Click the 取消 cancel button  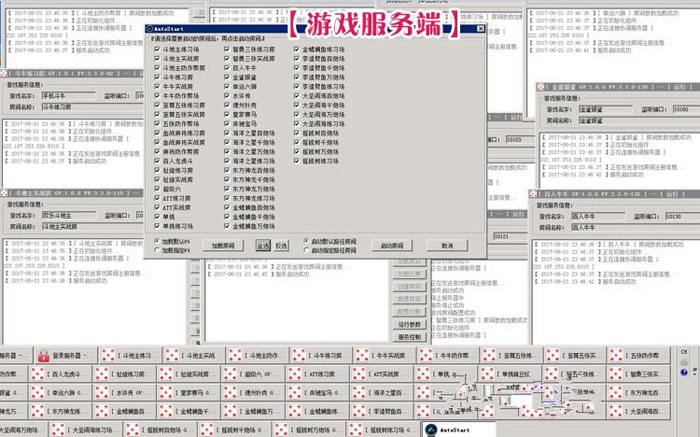tap(447, 245)
